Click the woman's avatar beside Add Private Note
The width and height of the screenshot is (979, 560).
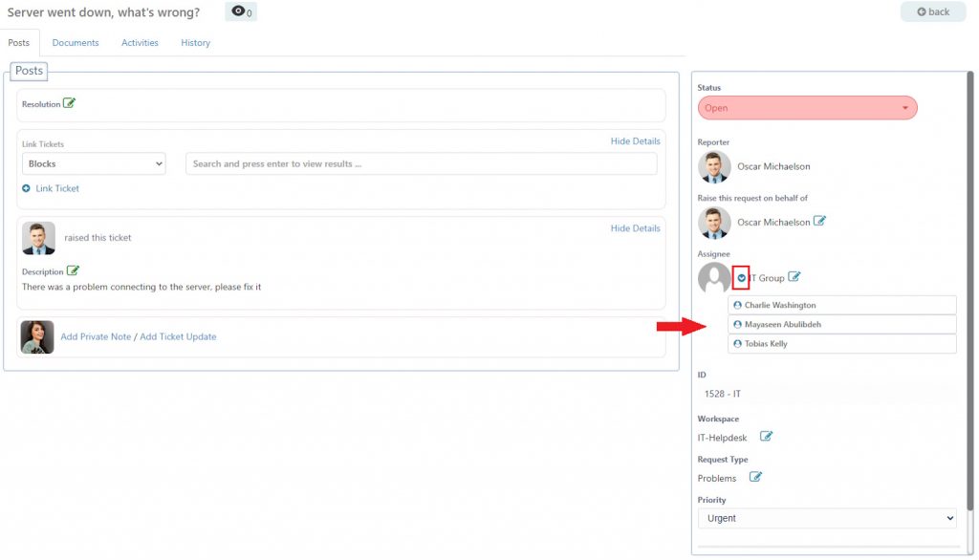point(37,337)
